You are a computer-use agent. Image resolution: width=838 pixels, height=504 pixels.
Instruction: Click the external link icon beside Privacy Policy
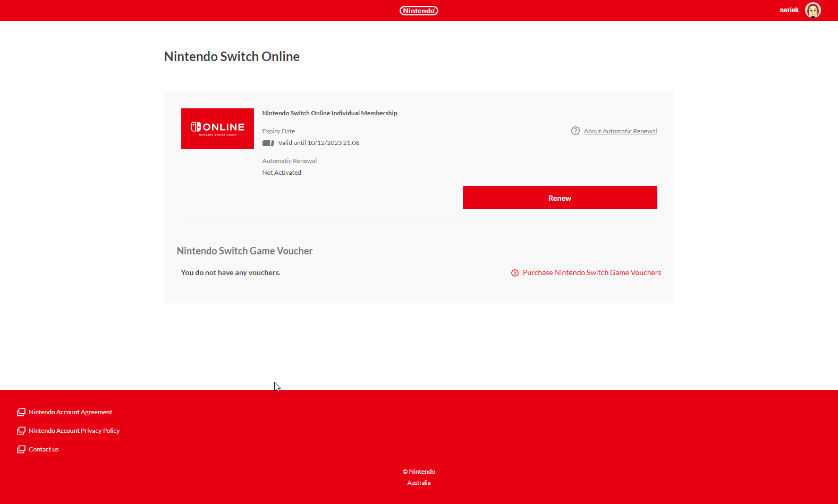click(x=21, y=431)
